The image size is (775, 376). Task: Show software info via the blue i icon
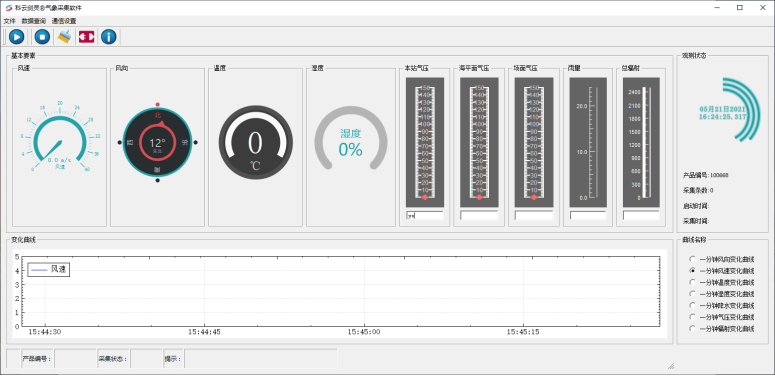108,37
